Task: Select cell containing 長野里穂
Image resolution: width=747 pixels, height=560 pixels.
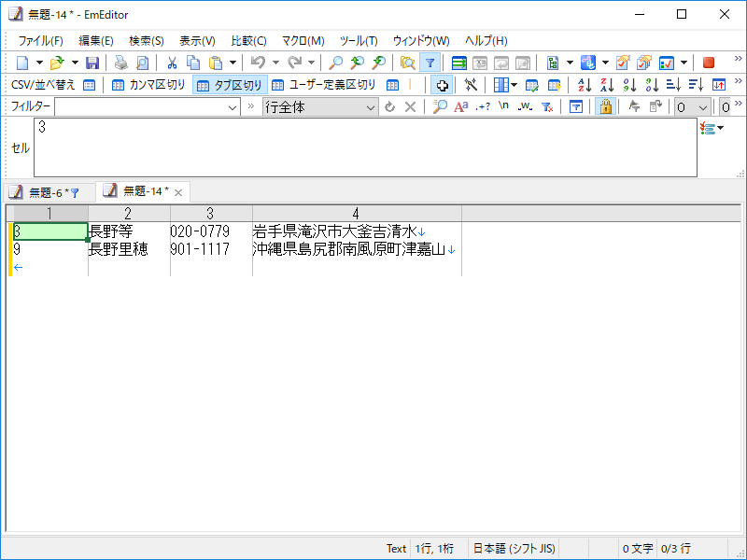Action: [129, 249]
